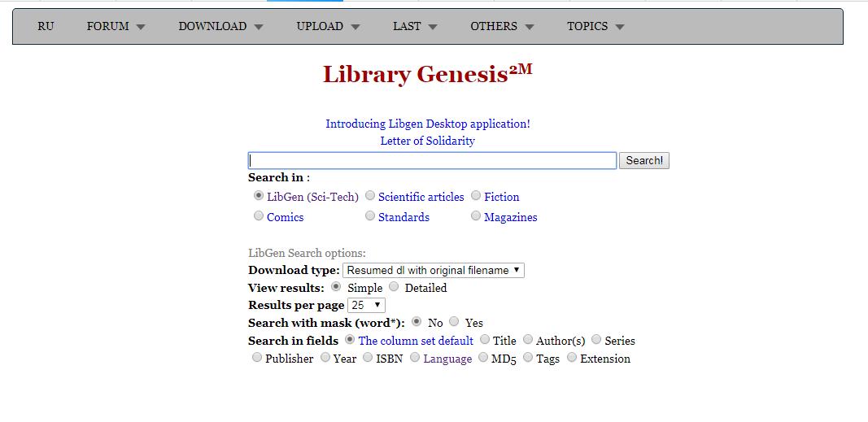Viewport: 868px width, 422px height.
Task: Switch site language to RU
Action: (46, 26)
